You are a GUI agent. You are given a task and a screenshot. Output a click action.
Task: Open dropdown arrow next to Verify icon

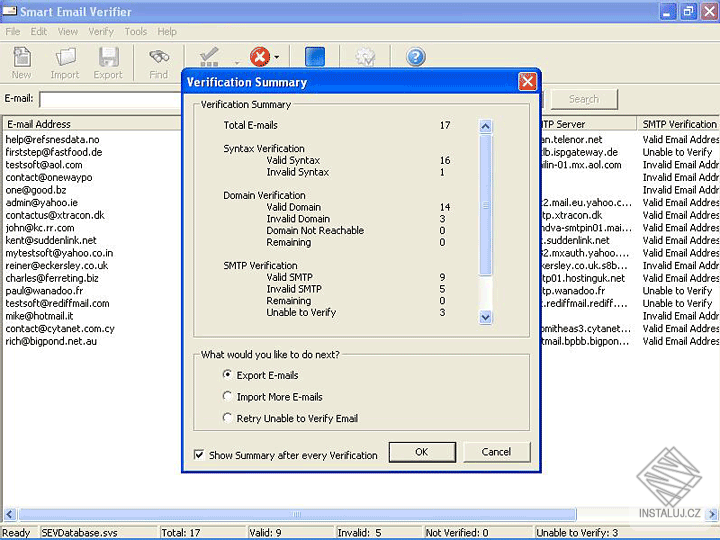[237, 62]
